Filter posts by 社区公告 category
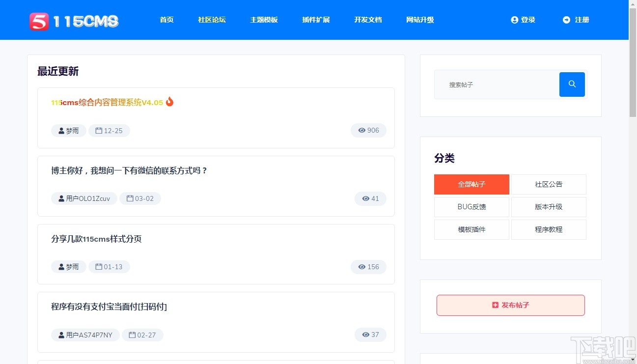The height and width of the screenshot is (364, 637). click(x=549, y=184)
